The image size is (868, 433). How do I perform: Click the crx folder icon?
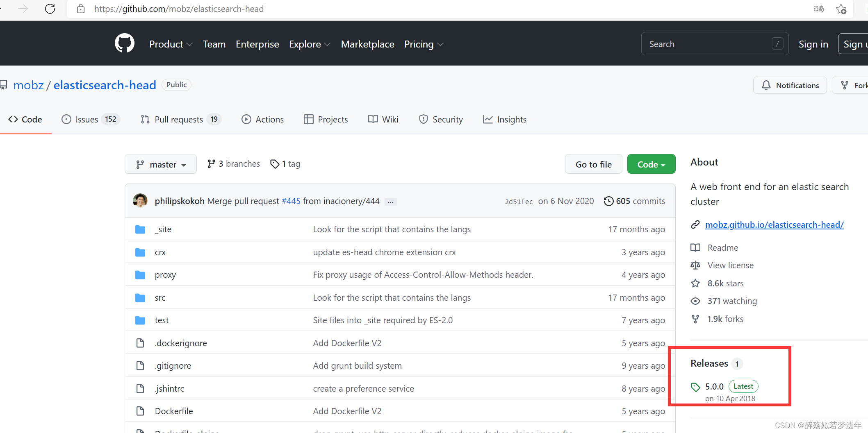point(140,252)
